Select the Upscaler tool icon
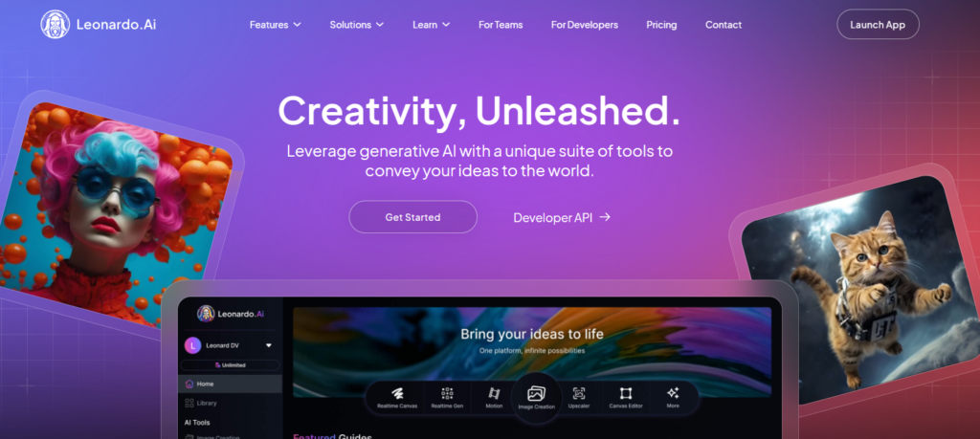This screenshot has width=980, height=439. tap(579, 393)
